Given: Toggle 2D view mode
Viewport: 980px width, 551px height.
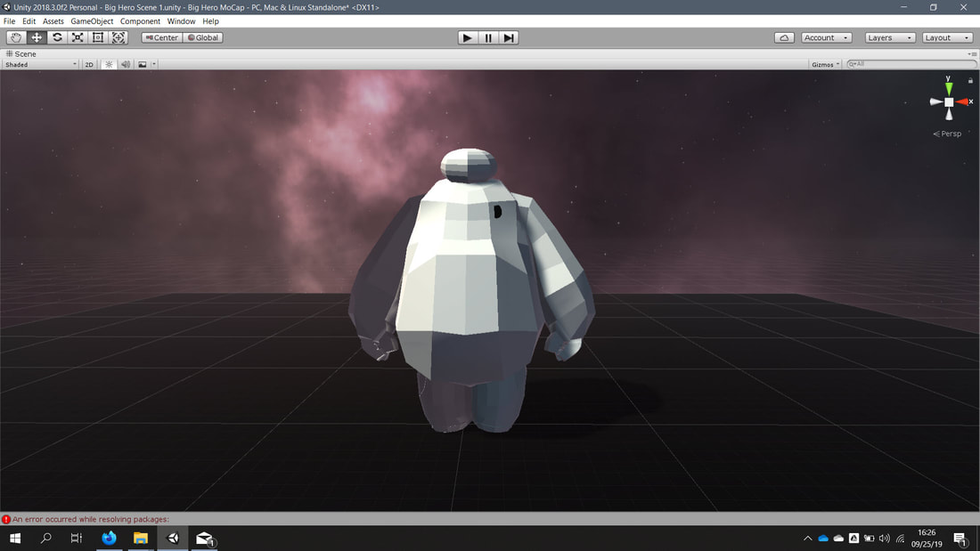Looking at the screenshot, I should pos(89,64).
